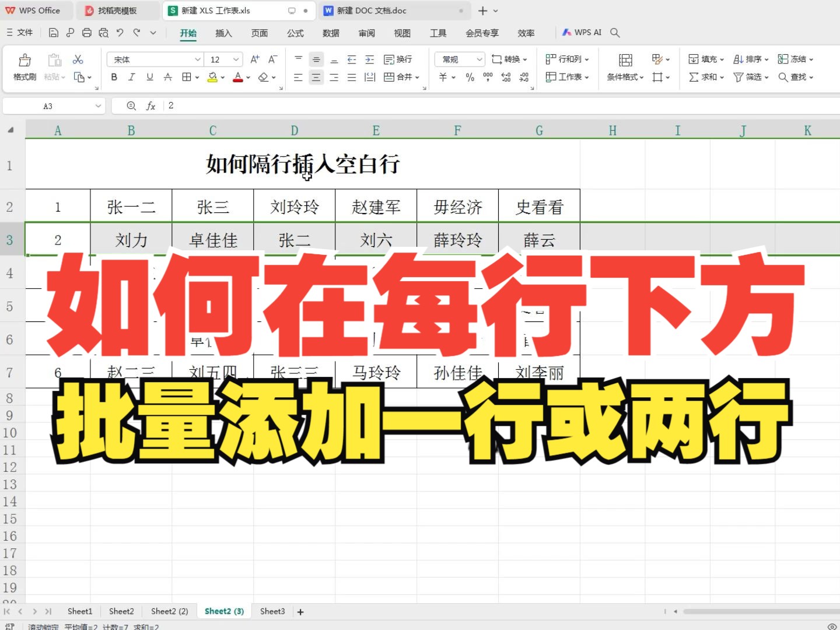
Task: Click the distributed alignment icon
Action: pos(369,77)
